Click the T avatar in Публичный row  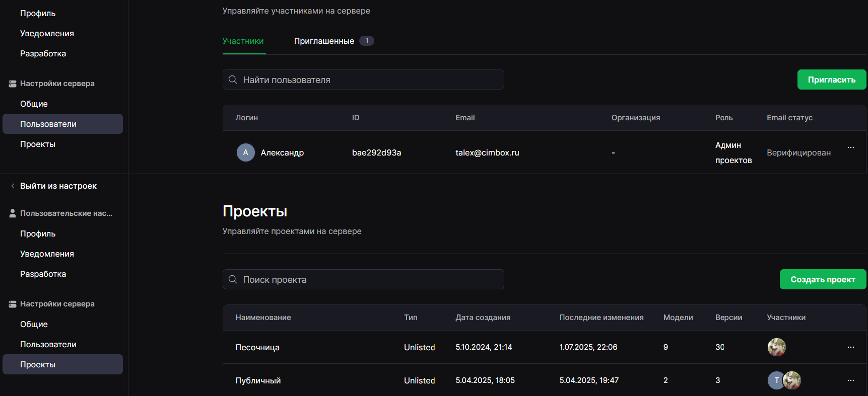click(776, 380)
